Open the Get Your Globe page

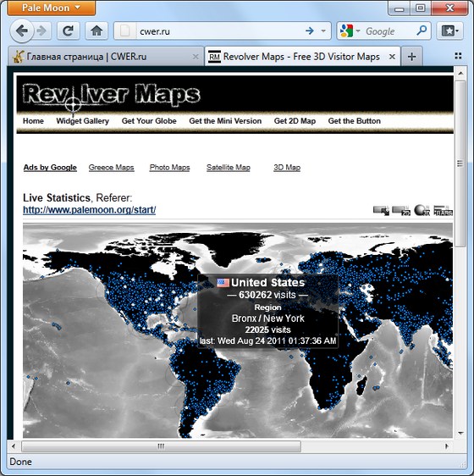149,121
